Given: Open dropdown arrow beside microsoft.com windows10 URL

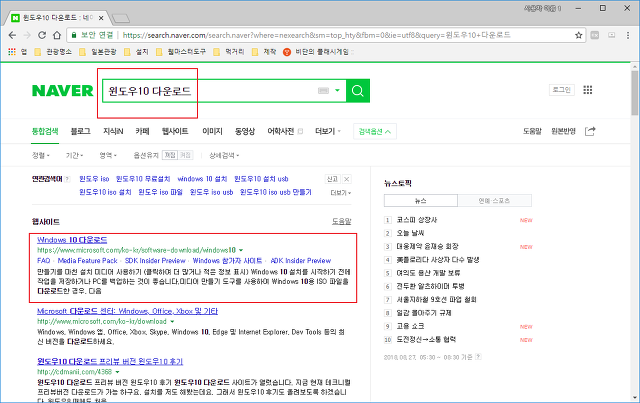Looking at the screenshot, I should click(x=241, y=250).
